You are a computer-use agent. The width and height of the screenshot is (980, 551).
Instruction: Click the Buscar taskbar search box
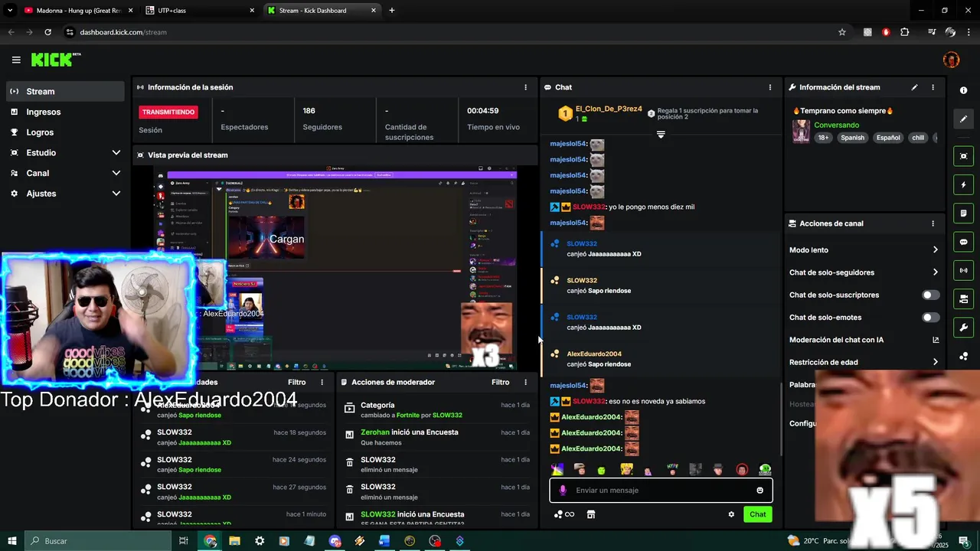[98, 541]
